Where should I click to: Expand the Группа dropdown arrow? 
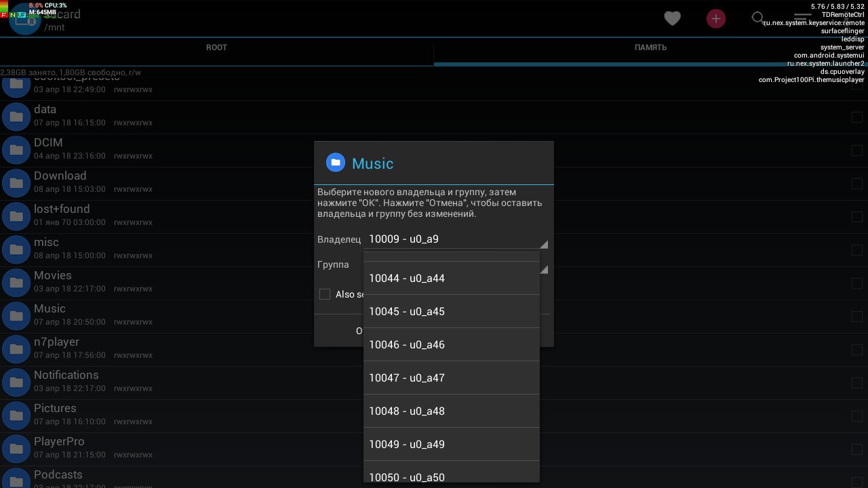coord(544,270)
